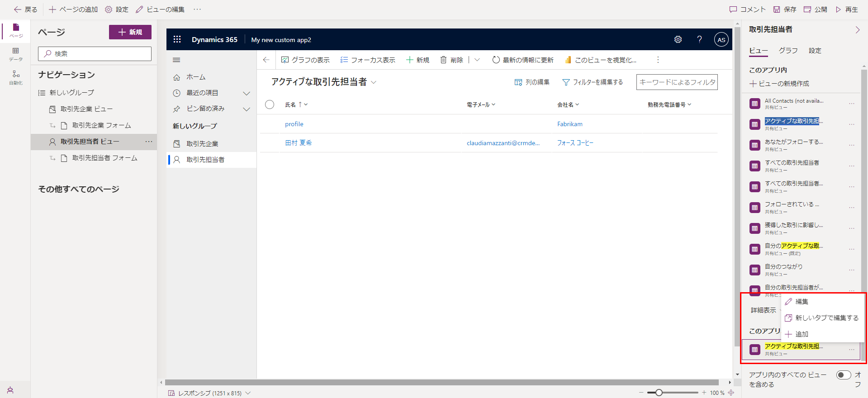This screenshot has height=398, width=868.
Task: Open more options for 取引先担当者 ビュー
Action: click(x=149, y=142)
